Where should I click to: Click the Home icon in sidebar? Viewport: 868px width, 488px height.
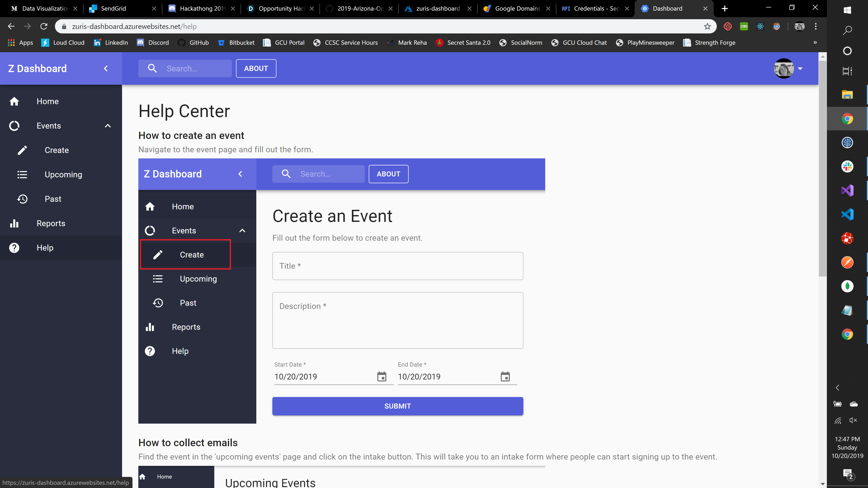pos(14,101)
